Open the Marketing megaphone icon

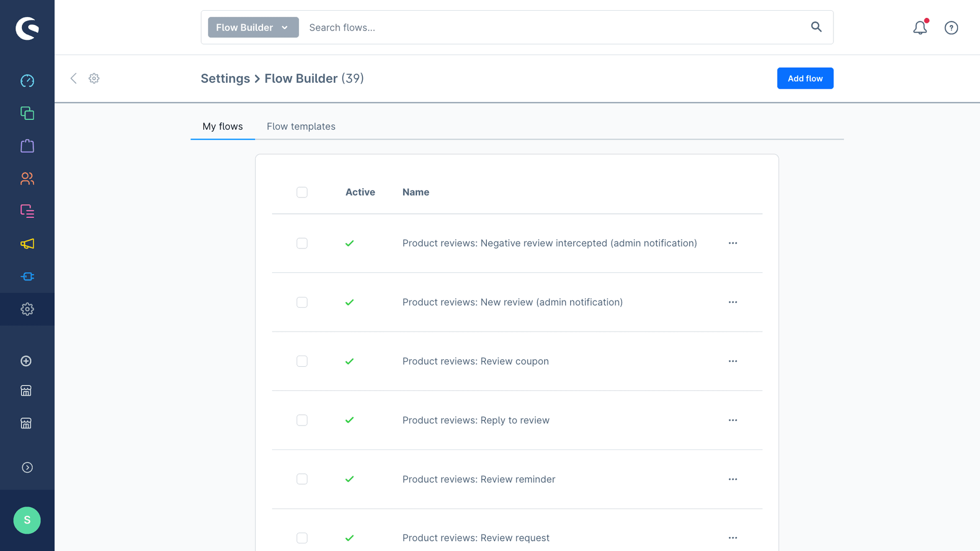coord(27,244)
